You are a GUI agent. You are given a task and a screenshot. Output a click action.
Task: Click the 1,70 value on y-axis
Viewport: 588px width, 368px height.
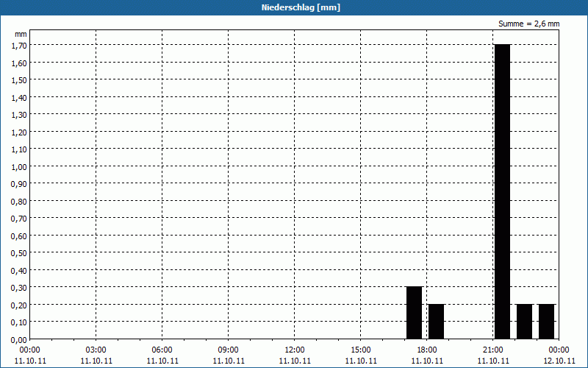tap(19, 45)
